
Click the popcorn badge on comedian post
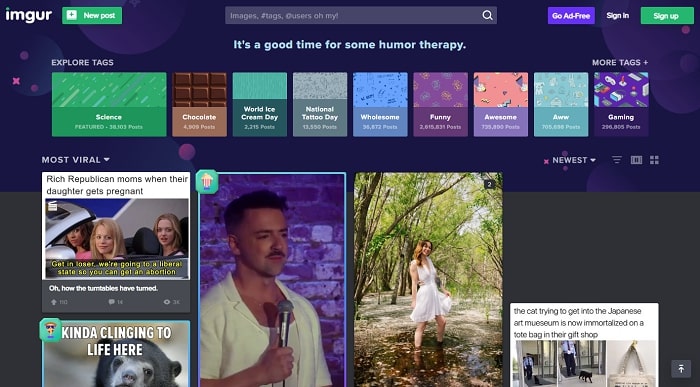pyautogui.click(x=207, y=181)
